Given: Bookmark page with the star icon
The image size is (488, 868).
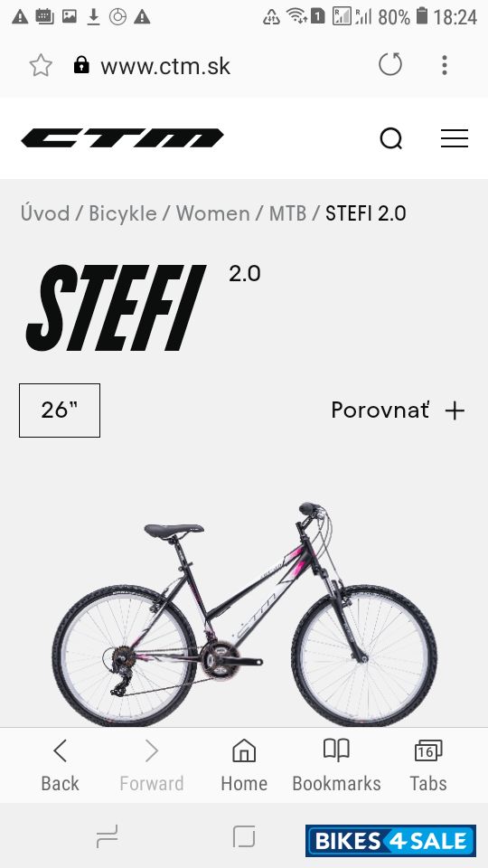Looking at the screenshot, I should pyautogui.click(x=41, y=66).
